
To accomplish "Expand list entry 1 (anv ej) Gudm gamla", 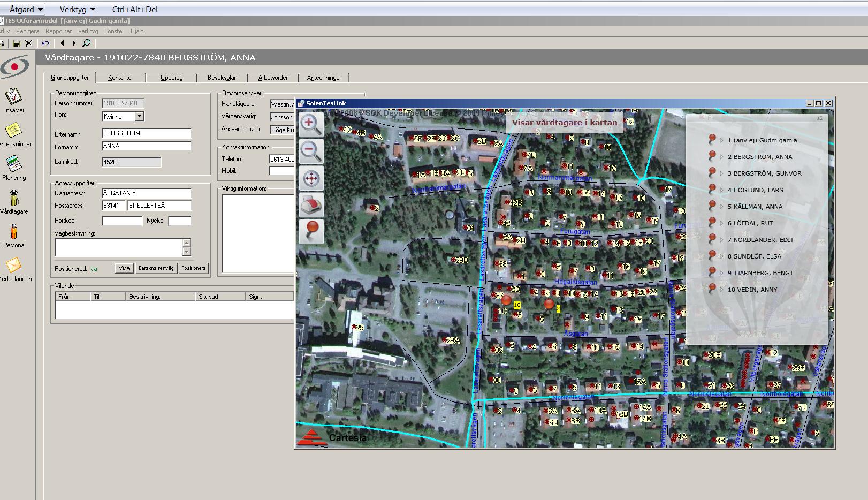I will pos(722,140).
